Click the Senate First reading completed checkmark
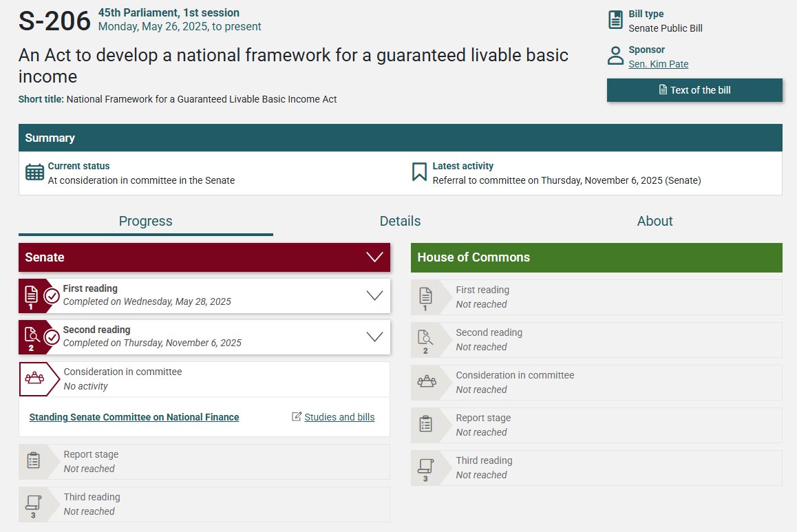 (x=52, y=296)
